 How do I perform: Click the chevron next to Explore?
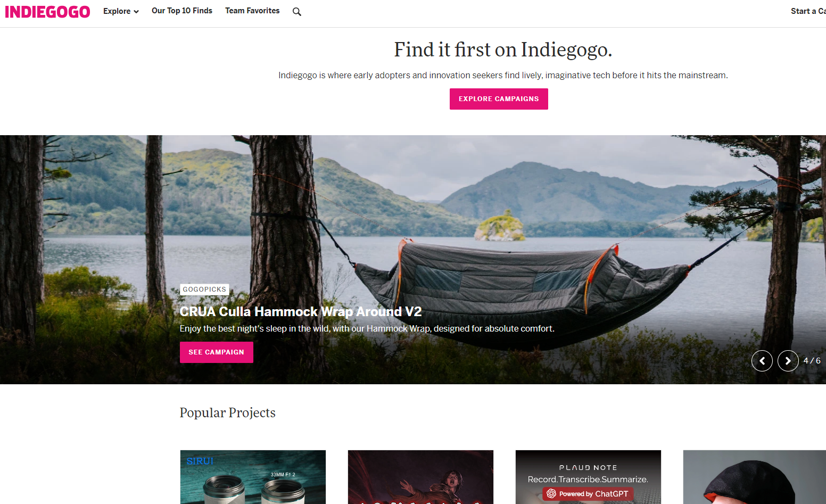(136, 12)
